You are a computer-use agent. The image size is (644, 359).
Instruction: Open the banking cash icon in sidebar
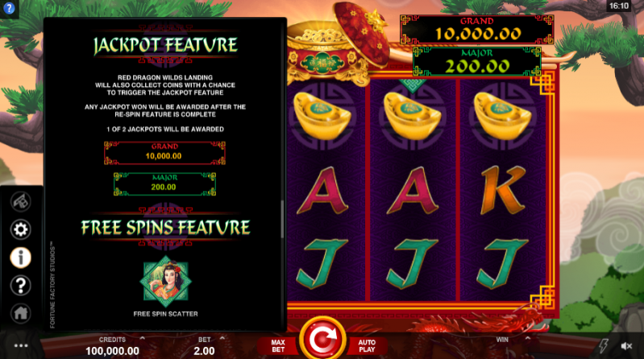pos(20,202)
